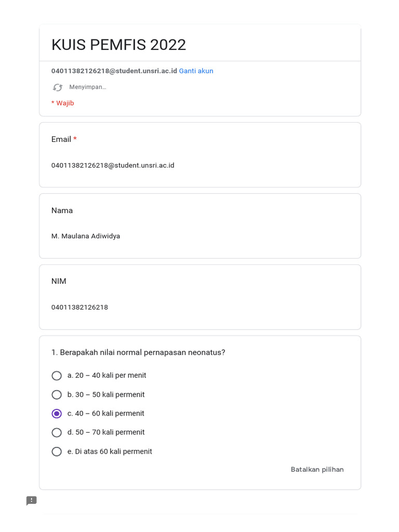This screenshot has width=399, height=532.
Task: Click the Nama field with M. Maulana Adiwidya
Action: [x=86, y=236]
